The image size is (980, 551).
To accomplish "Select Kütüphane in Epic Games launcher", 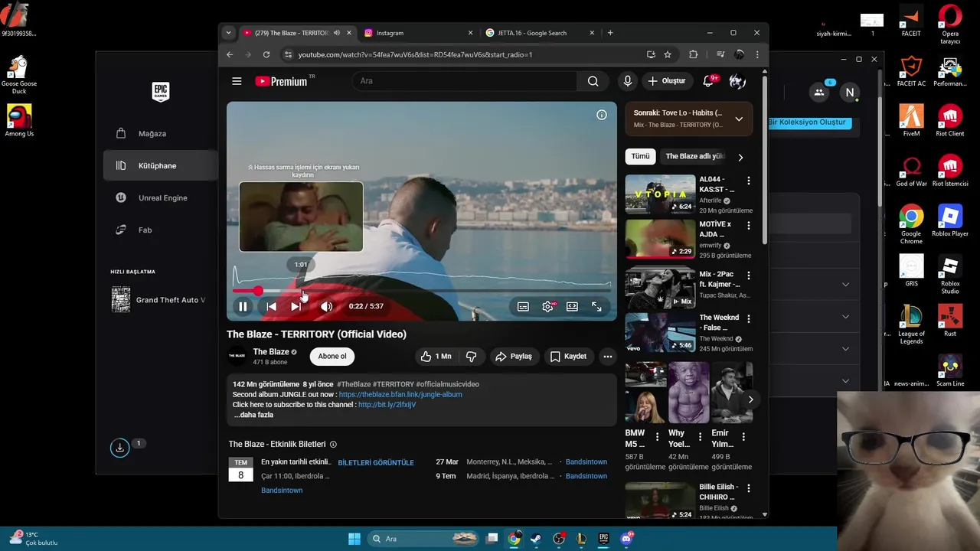I will tap(160, 165).
